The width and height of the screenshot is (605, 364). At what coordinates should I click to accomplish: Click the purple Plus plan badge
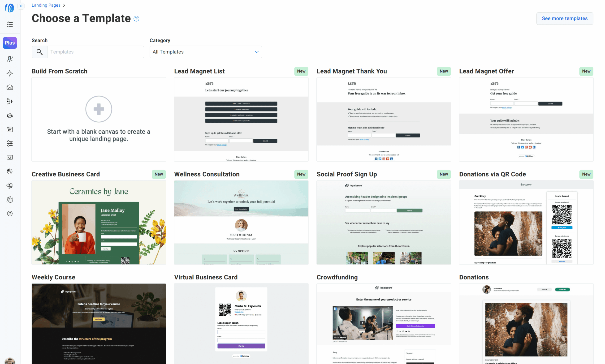pos(10,43)
